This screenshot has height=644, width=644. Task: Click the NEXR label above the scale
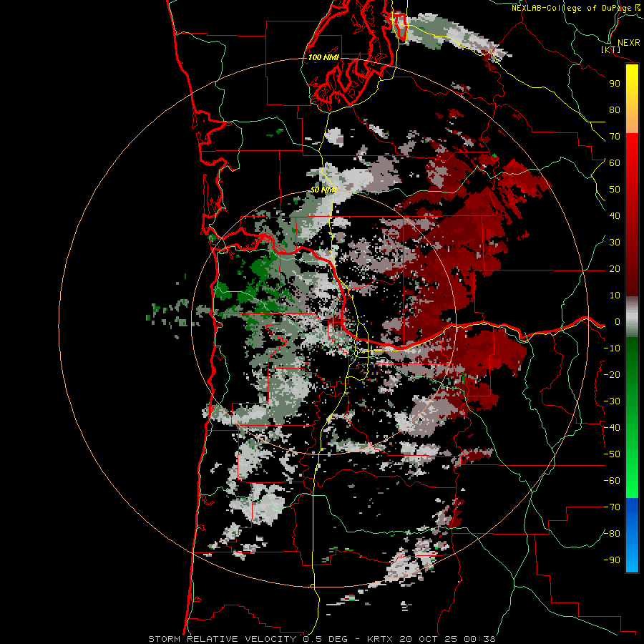point(628,42)
